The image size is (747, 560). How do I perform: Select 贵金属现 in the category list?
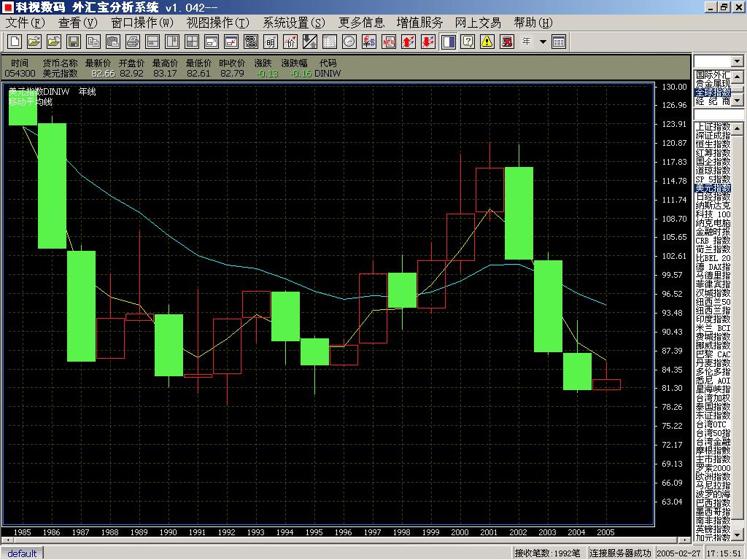point(713,83)
